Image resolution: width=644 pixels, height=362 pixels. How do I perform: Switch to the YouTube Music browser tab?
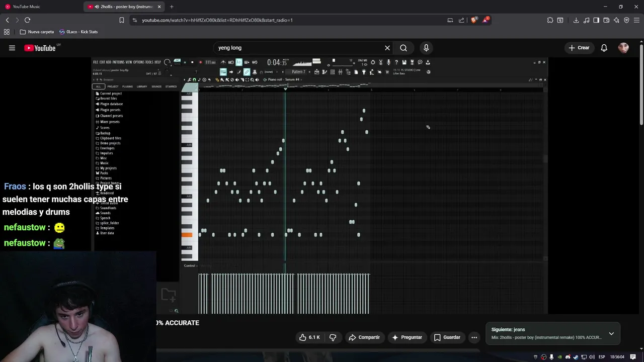(x=26, y=7)
